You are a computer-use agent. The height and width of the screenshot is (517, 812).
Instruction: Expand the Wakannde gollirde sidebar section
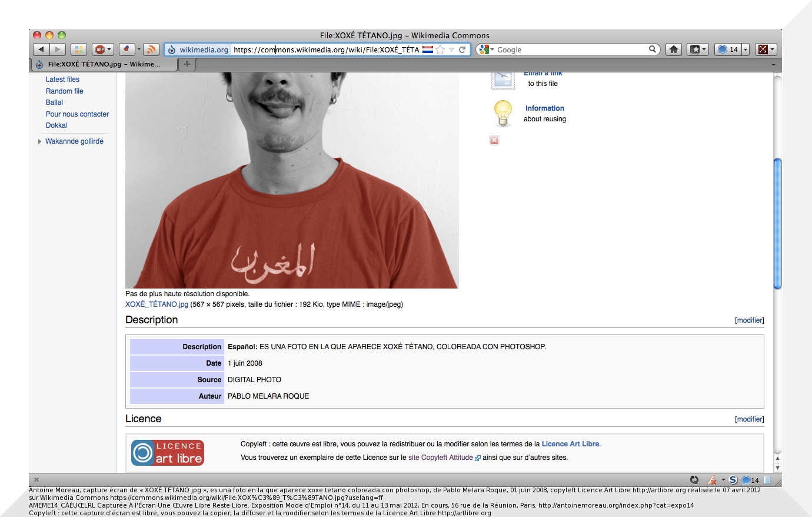tap(39, 141)
